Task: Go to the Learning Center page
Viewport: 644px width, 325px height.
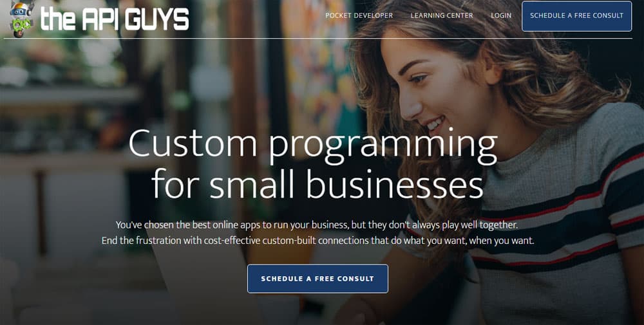Action: click(442, 15)
